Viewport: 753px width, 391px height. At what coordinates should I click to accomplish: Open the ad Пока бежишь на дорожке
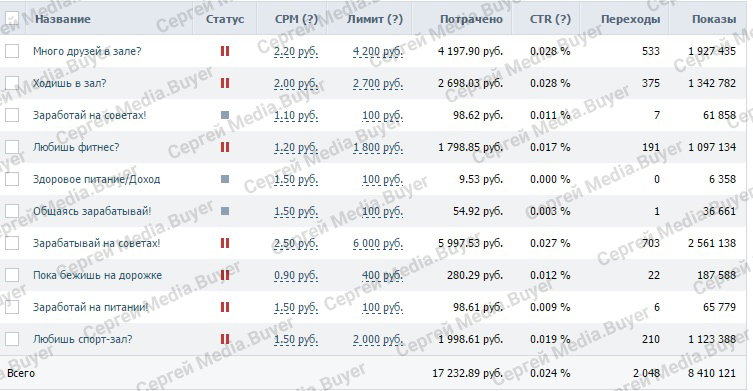[x=97, y=275]
